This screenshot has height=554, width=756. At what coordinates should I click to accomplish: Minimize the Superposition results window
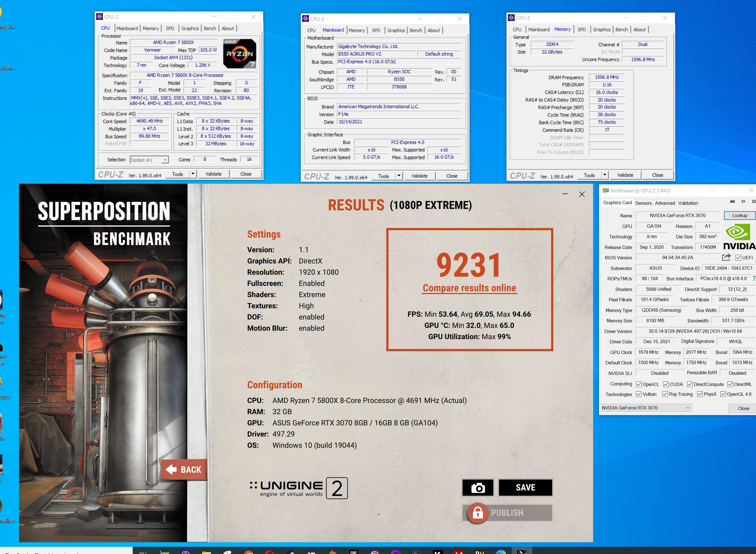(565, 194)
